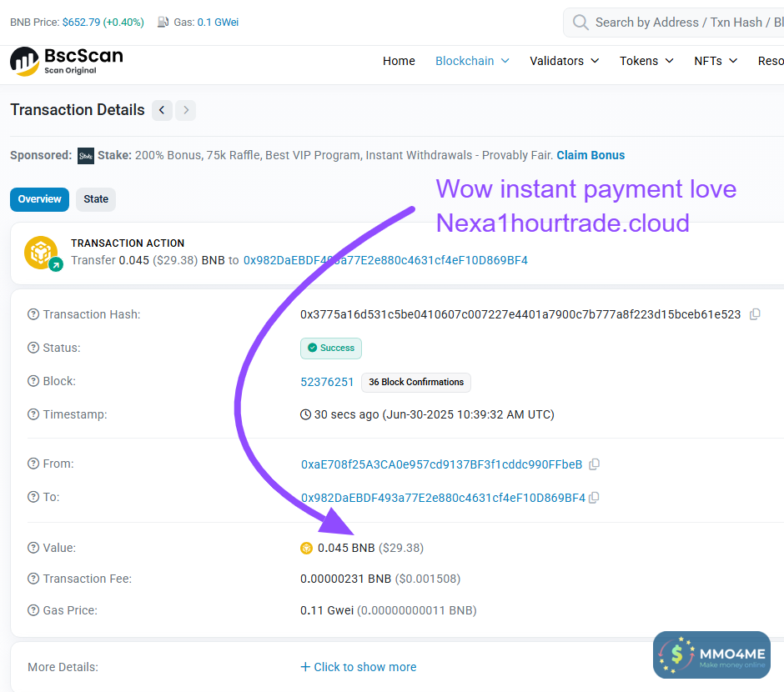Switch to the State tab
Image resolution: width=784 pixels, height=692 pixels.
[96, 199]
